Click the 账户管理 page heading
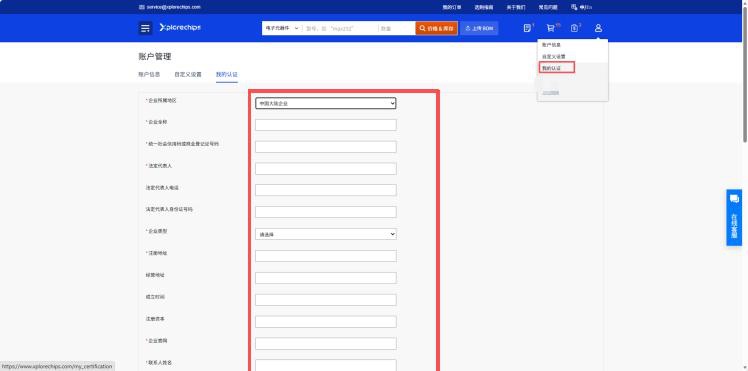Image resolution: width=748 pixels, height=371 pixels. [x=155, y=57]
